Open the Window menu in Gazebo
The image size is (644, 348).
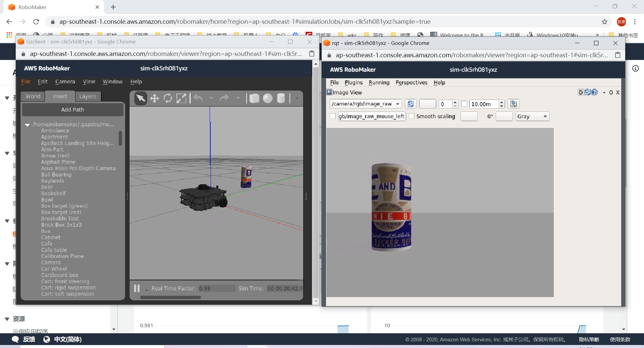point(112,82)
